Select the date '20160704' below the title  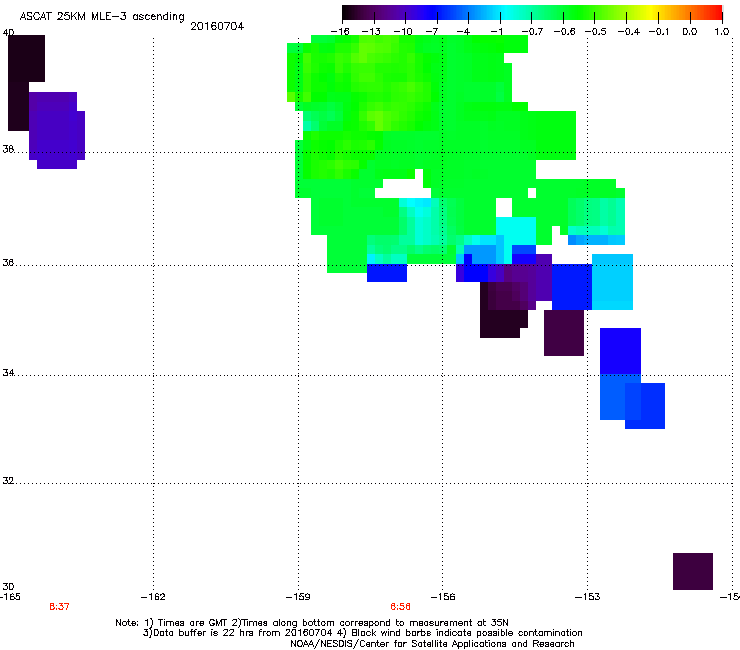(217, 26)
